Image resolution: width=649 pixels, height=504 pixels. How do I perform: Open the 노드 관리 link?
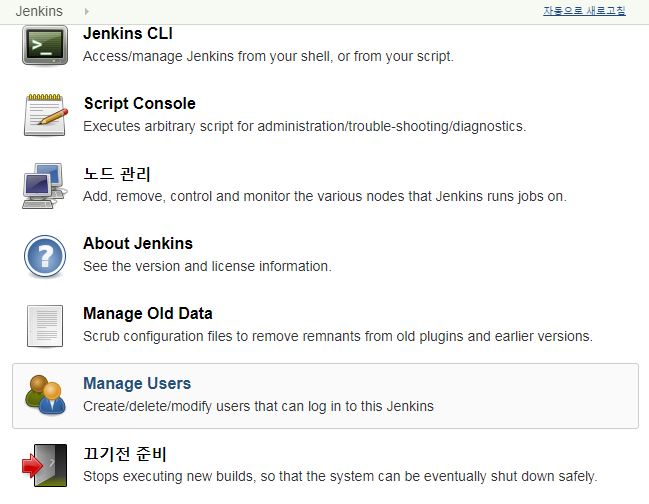click(117, 174)
